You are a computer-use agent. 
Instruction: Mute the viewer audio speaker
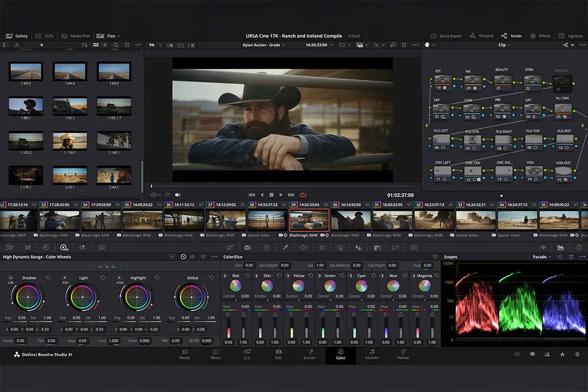tap(178, 195)
